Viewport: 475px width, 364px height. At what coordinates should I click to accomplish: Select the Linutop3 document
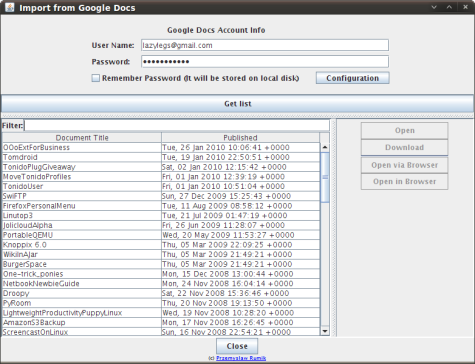click(82, 215)
